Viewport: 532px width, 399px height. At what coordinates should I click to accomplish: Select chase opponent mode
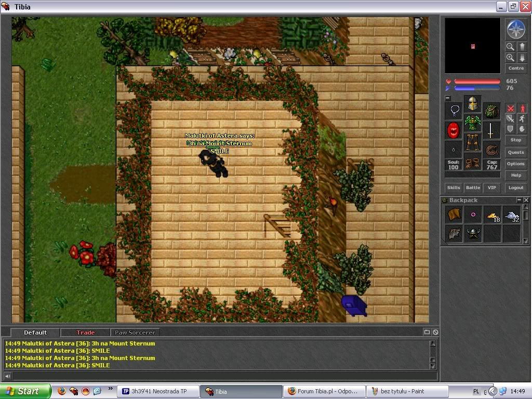tap(522, 119)
